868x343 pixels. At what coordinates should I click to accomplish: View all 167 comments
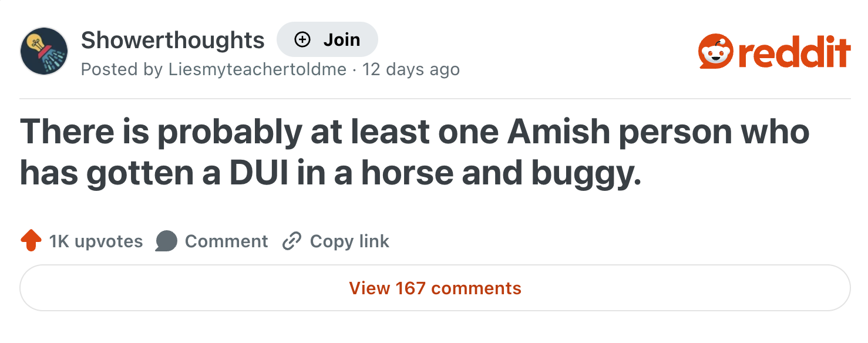tap(435, 288)
